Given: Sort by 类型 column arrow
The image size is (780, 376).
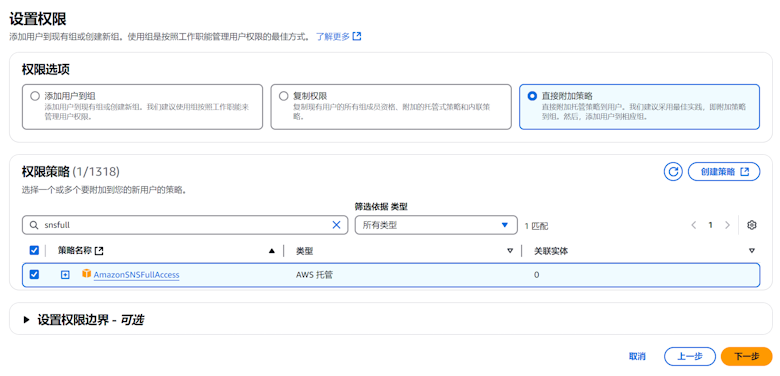Looking at the screenshot, I should click(x=510, y=251).
